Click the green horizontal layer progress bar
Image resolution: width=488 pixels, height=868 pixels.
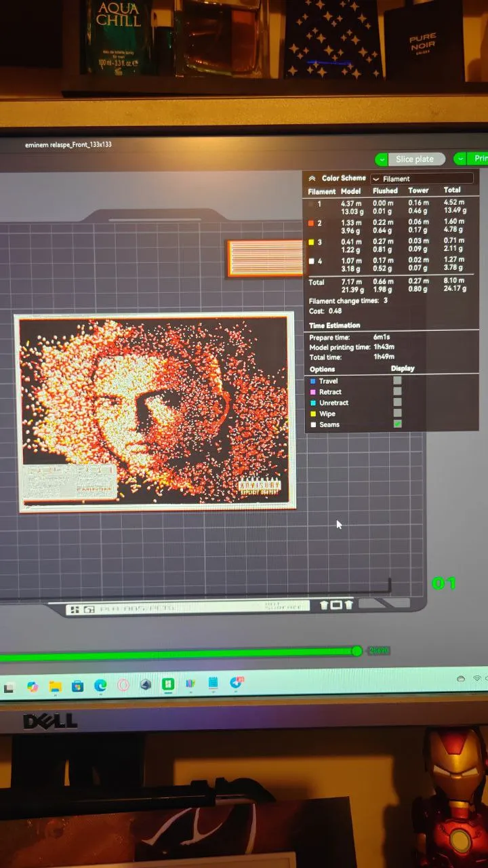pyautogui.click(x=176, y=654)
